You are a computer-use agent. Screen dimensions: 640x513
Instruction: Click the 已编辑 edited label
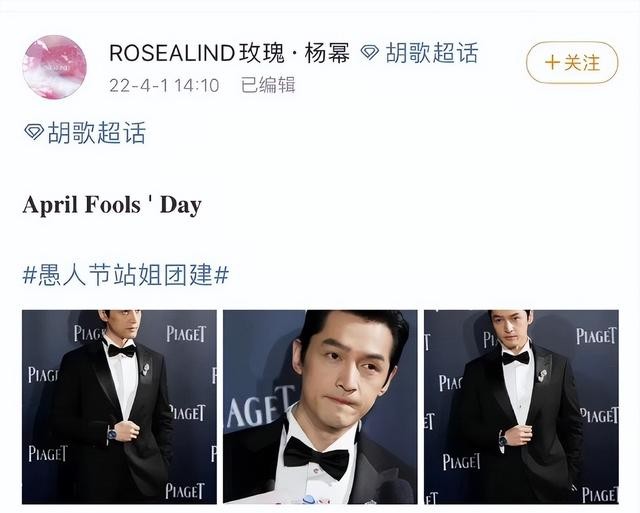(x=268, y=85)
